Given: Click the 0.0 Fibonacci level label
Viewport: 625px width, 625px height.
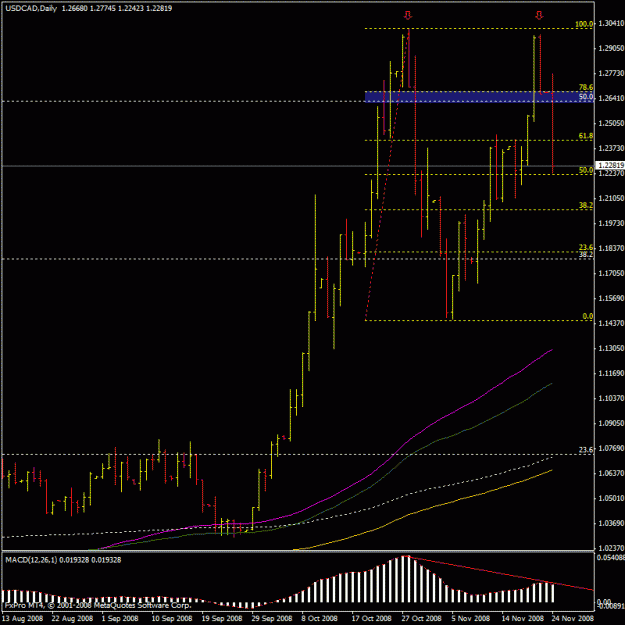Looking at the screenshot, I should 588,316.
